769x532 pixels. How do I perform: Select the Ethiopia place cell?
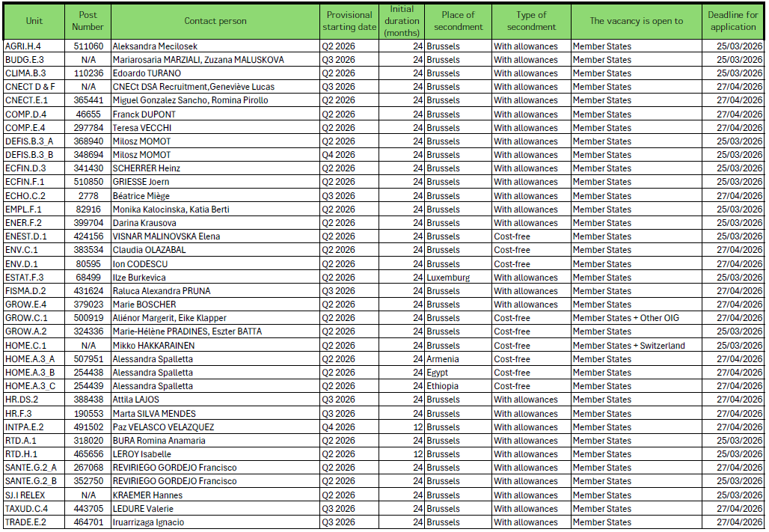pyautogui.click(x=443, y=386)
